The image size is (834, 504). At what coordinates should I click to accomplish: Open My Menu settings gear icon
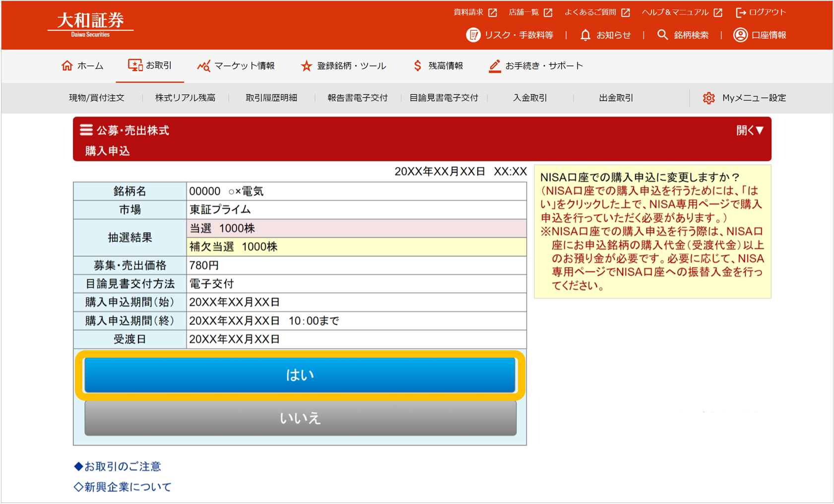pos(708,98)
